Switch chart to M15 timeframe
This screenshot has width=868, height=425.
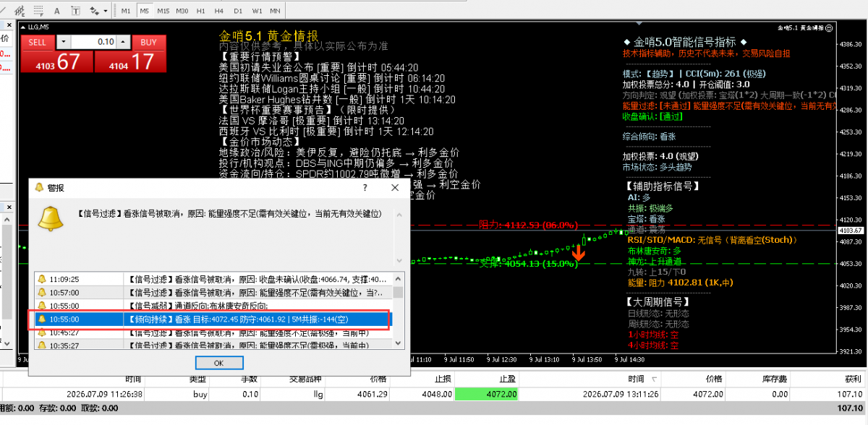(x=163, y=11)
